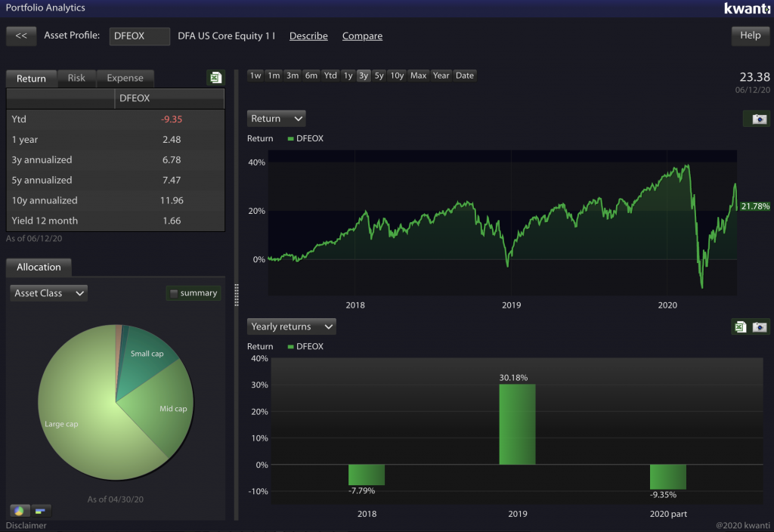Click the 23.38 price value

click(754, 77)
